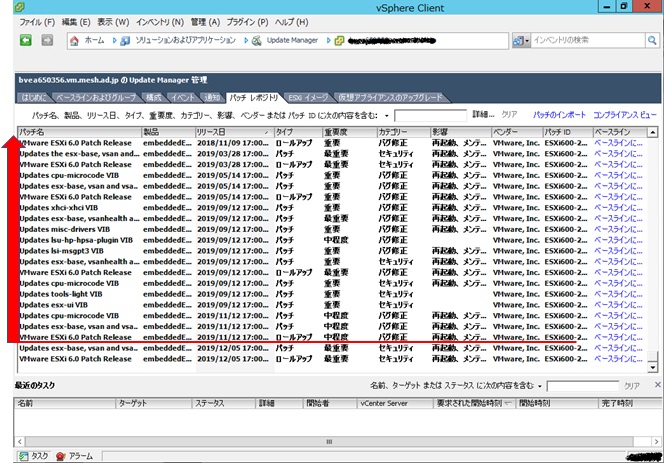Click the パッチのインポート link
The width and height of the screenshot is (664, 463).
click(559, 115)
